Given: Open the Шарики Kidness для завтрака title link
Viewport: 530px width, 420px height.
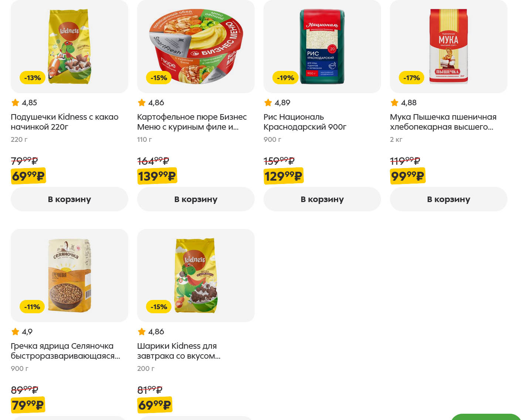Looking at the screenshot, I should [x=179, y=351].
